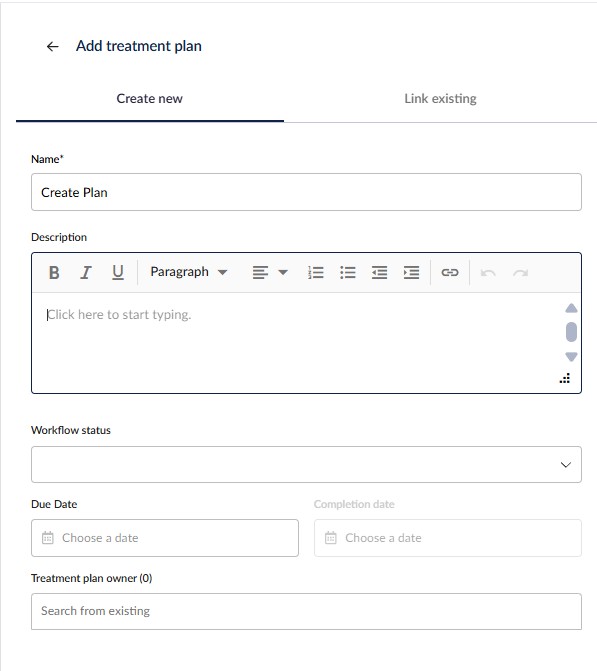Screen dimensions: 597x671
Task: Insert a bulleted list
Action: [348, 272]
